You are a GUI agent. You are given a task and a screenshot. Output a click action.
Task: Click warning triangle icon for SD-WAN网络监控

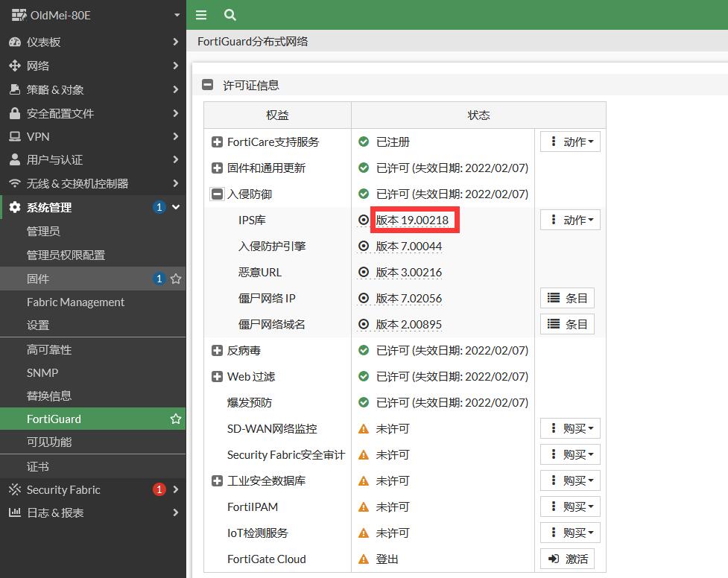tap(364, 428)
